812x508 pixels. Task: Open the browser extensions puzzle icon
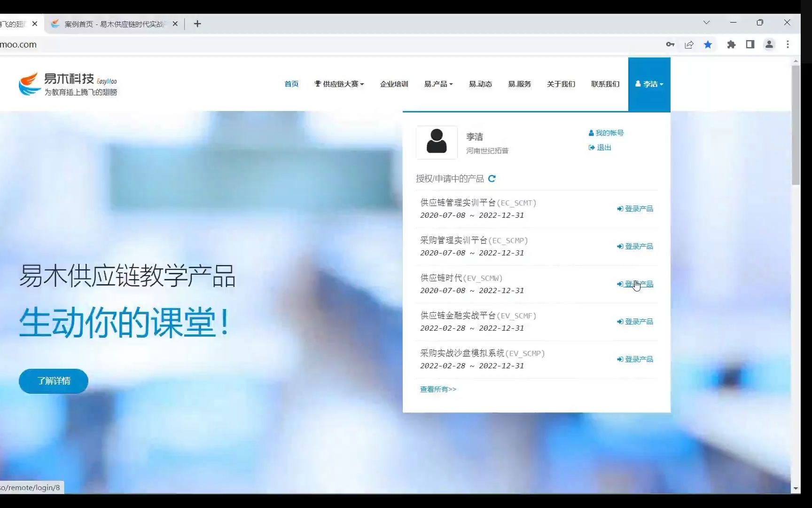click(731, 45)
